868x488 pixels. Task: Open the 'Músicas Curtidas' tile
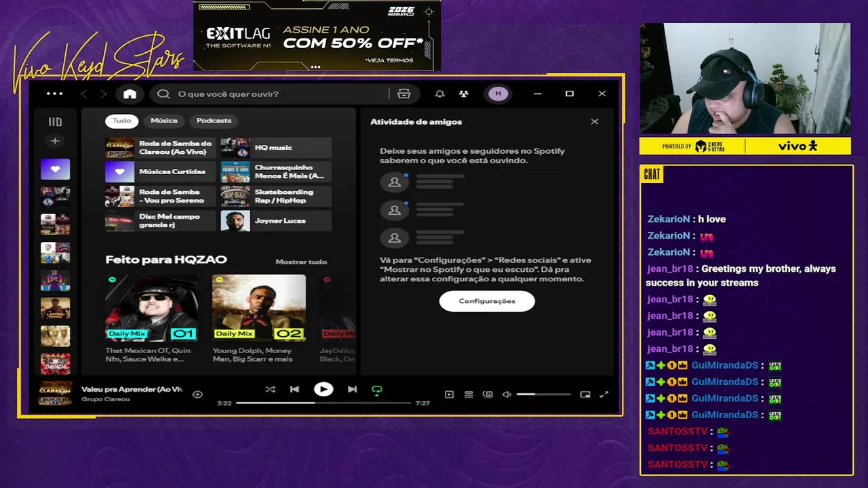[x=160, y=172]
